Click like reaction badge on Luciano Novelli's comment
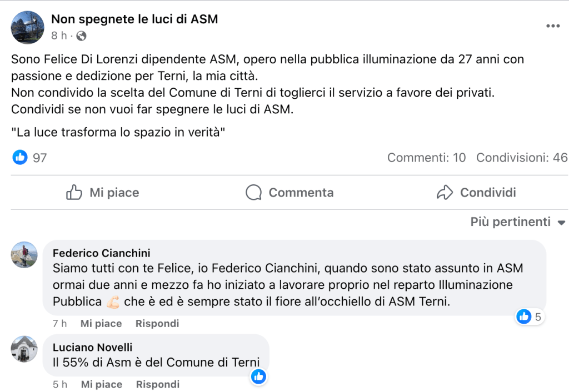The width and height of the screenshot is (569, 392). click(x=258, y=377)
